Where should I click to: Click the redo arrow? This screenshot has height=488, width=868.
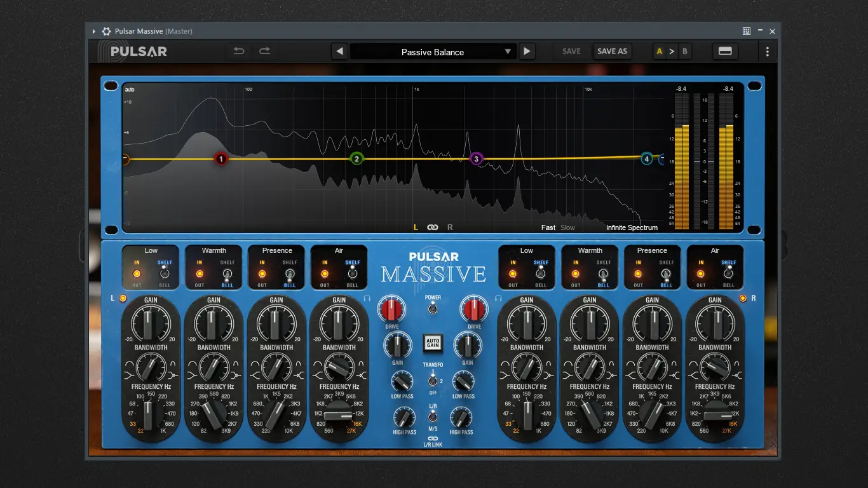(265, 51)
